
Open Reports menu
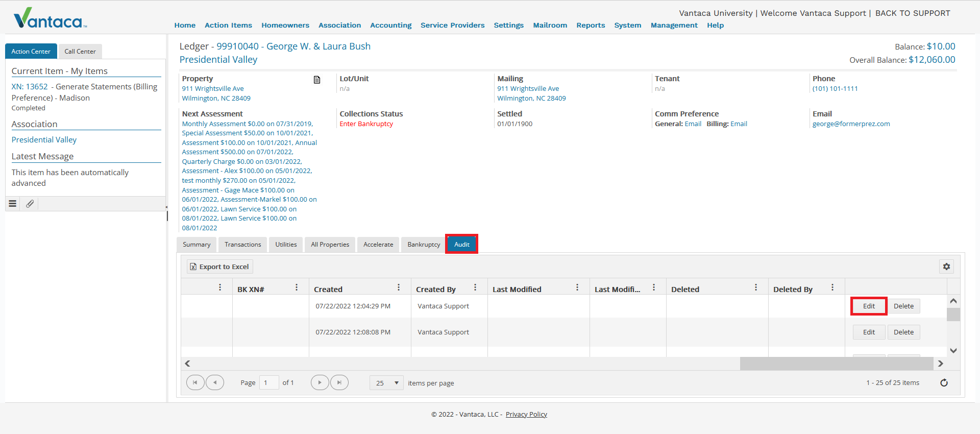pyautogui.click(x=591, y=25)
